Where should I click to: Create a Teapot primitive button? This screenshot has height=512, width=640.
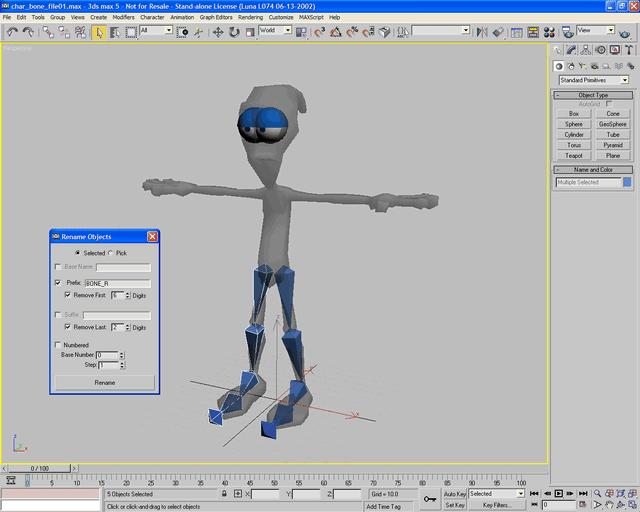(x=573, y=156)
